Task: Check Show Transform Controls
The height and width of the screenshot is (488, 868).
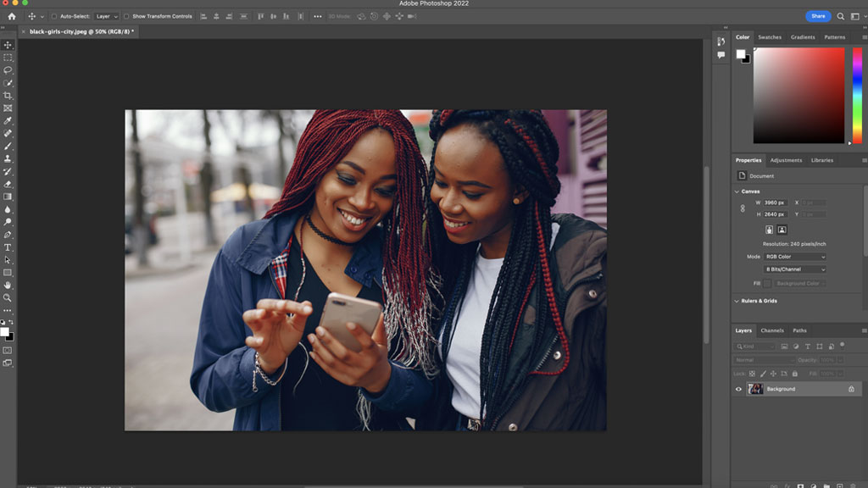Action: click(127, 16)
